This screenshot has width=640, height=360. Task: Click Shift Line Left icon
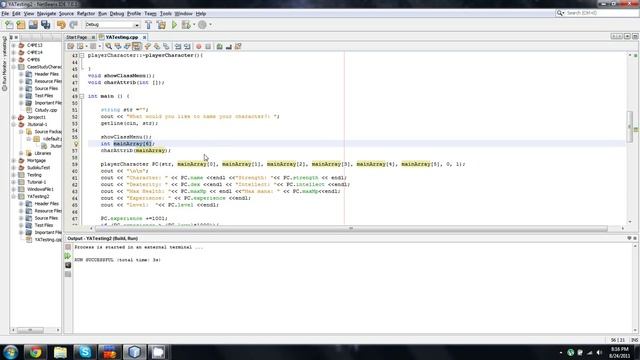178,47
